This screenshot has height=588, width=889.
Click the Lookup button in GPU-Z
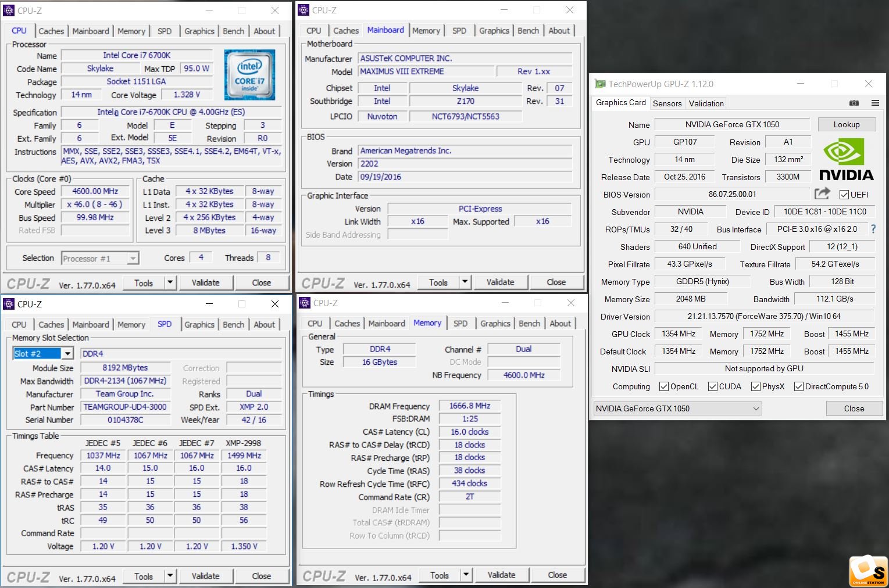tap(846, 124)
